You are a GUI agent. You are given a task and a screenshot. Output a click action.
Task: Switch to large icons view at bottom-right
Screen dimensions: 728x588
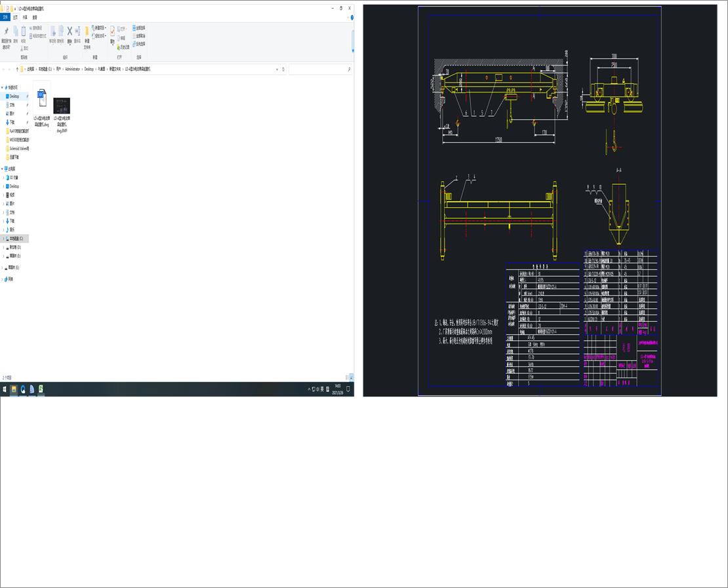(352, 378)
